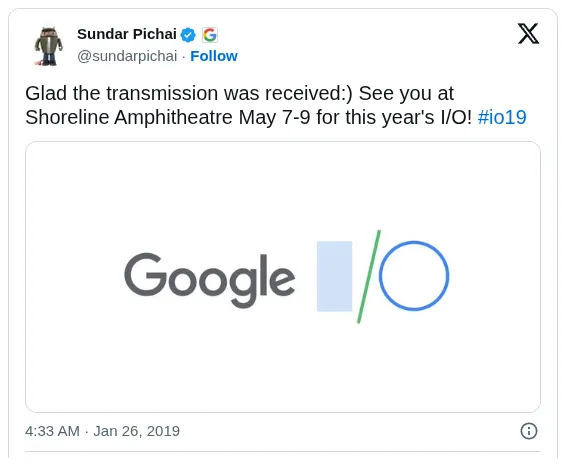Click the X logo icon

point(528,33)
